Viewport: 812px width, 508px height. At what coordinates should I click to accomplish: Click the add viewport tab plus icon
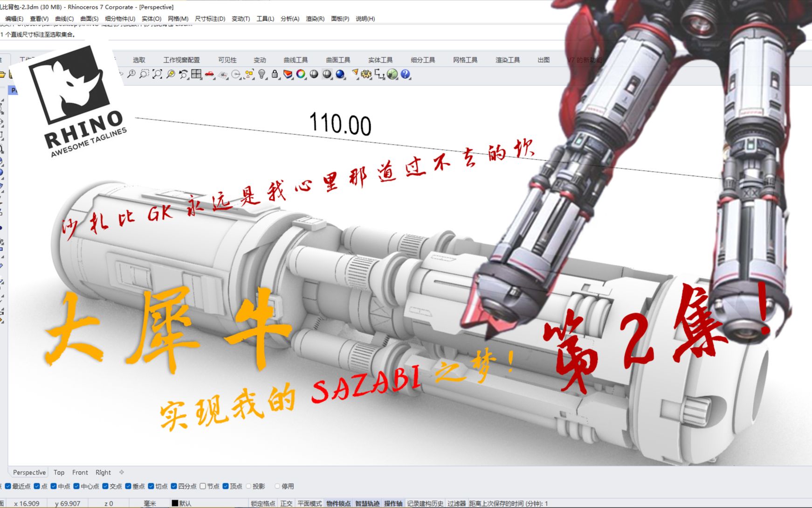tap(122, 472)
